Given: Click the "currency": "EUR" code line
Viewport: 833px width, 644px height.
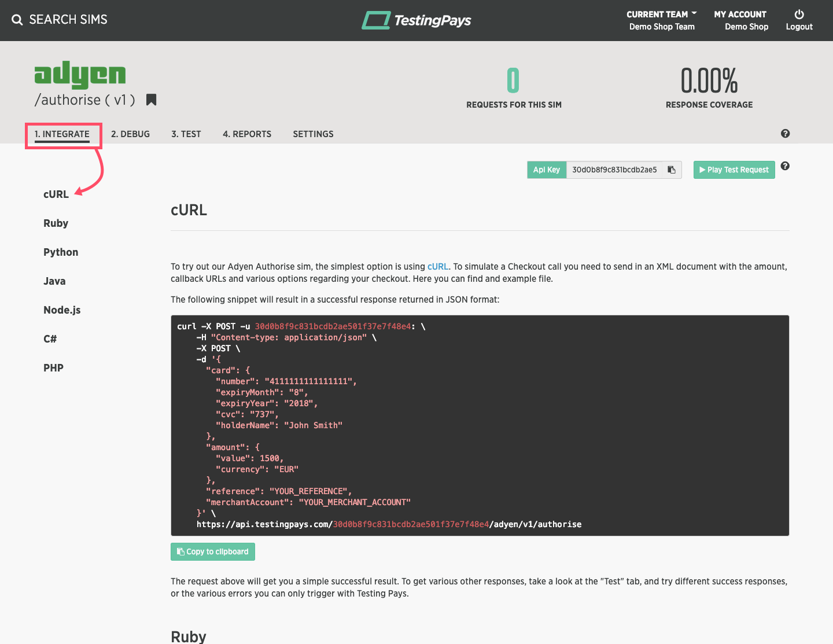Looking at the screenshot, I should [257, 469].
